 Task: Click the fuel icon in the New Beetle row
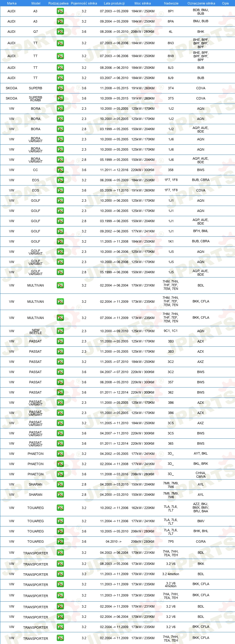tap(60, 331)
